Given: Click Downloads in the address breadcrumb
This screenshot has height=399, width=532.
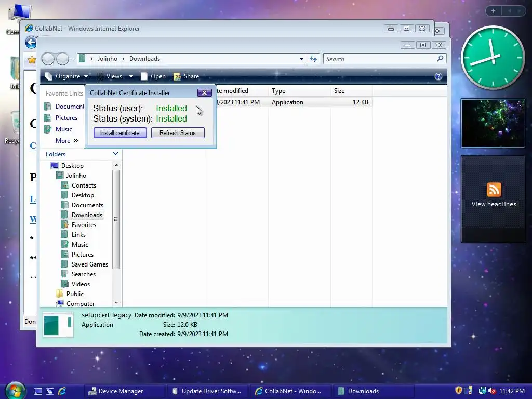Looking at the screenshot, I should point(144,59).
